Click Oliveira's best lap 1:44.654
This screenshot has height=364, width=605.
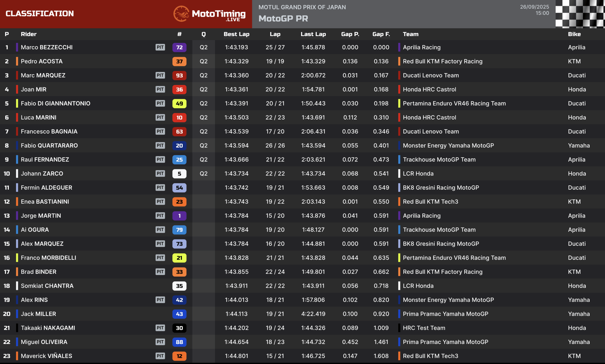237,342
